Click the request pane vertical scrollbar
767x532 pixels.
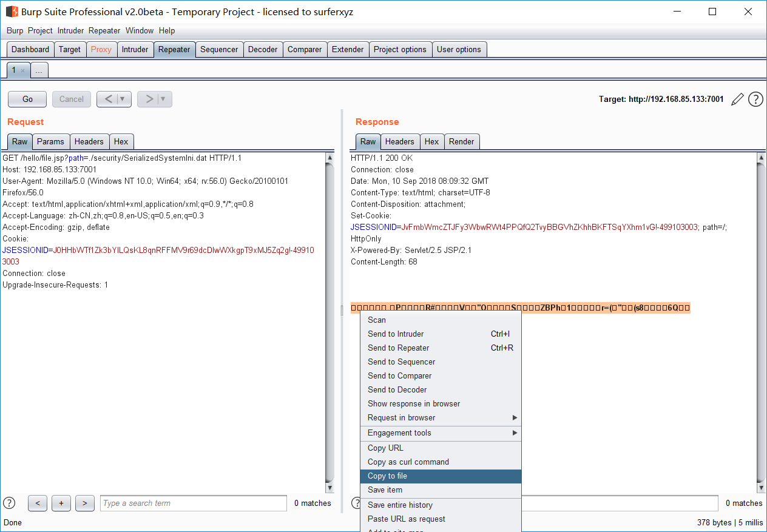329,323
